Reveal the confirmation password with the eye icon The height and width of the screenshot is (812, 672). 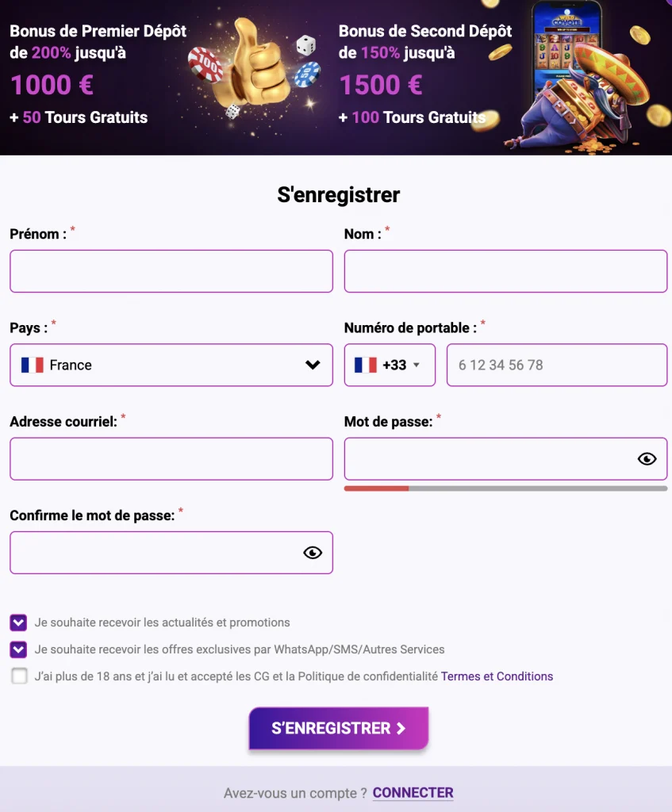point(312,553)
